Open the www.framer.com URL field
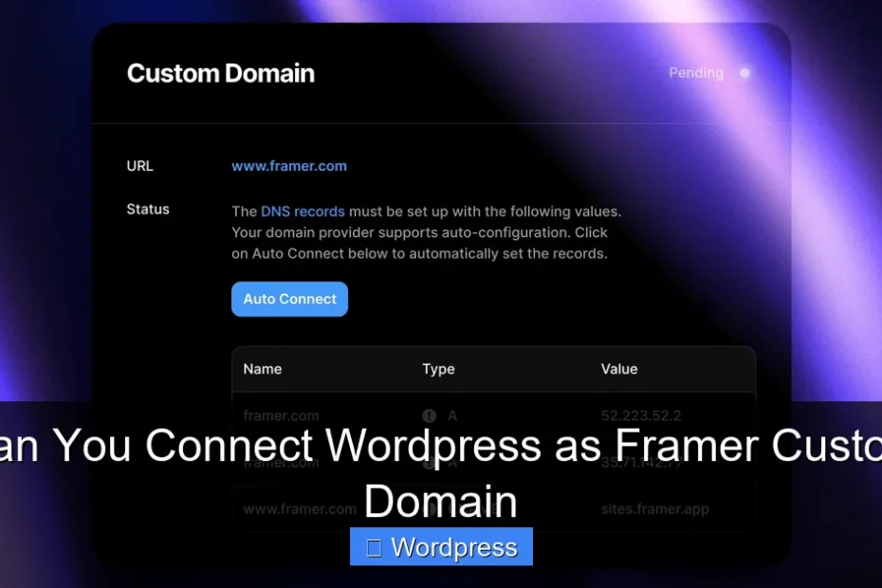 [x=289, y=166]
